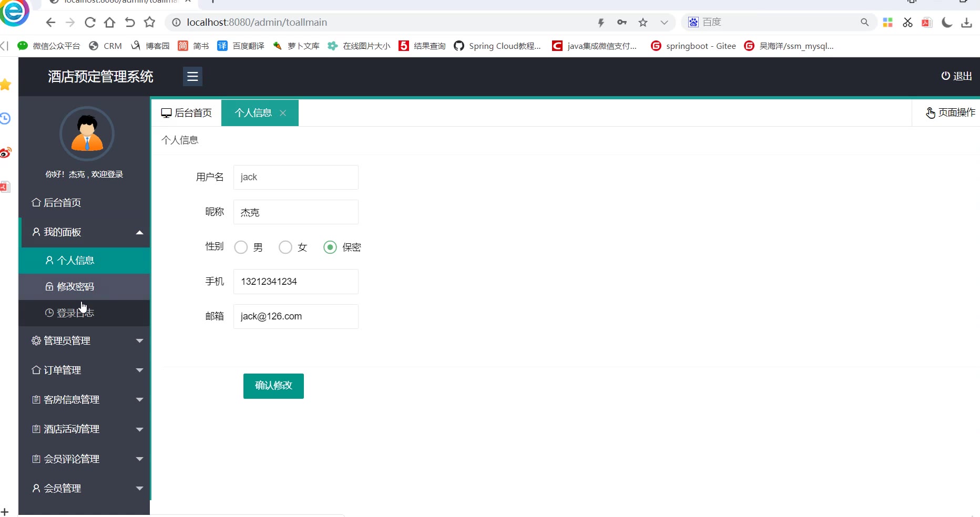980x517 pixels.
Task: Open the 萝卜文库 bookmark
Action: point(296,46)
